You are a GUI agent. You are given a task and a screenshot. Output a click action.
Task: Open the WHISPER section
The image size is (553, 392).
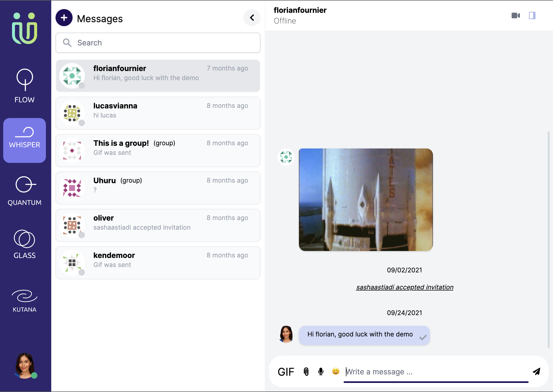25,140
